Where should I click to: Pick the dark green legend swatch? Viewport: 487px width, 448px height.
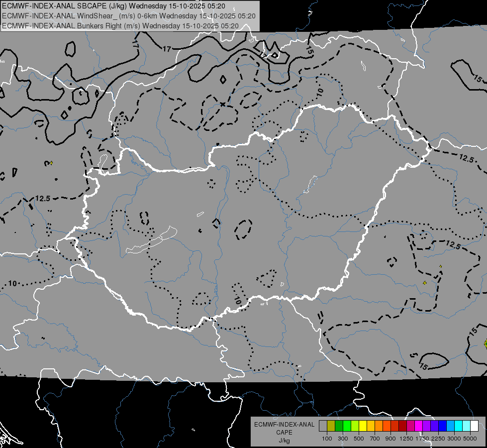[x=339, y=426]
